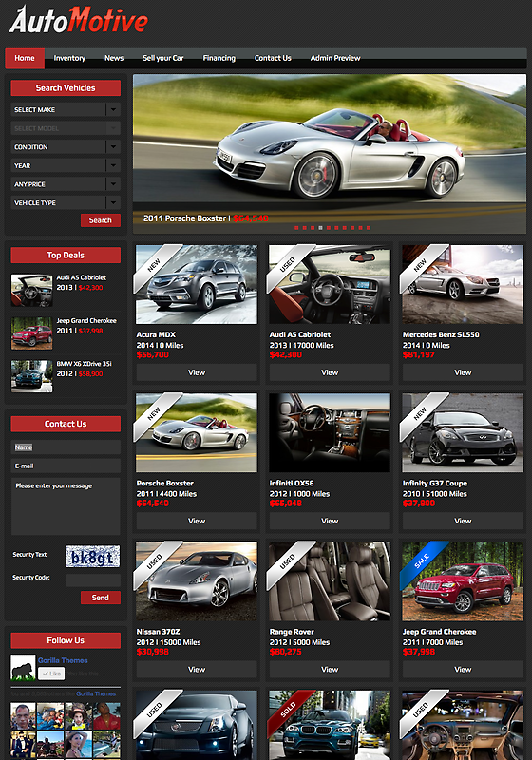View the Acura MDX listing

click(197, 372)
